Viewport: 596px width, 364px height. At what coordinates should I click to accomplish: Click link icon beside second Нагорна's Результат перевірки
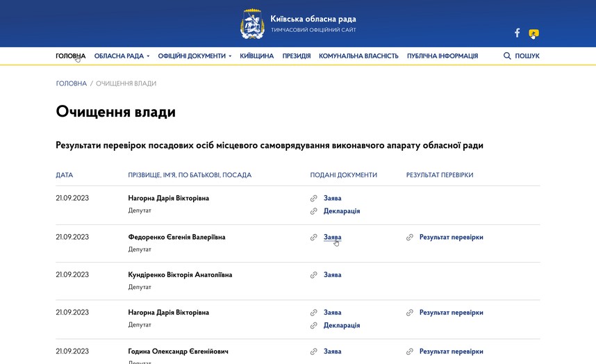click(409, 313)
